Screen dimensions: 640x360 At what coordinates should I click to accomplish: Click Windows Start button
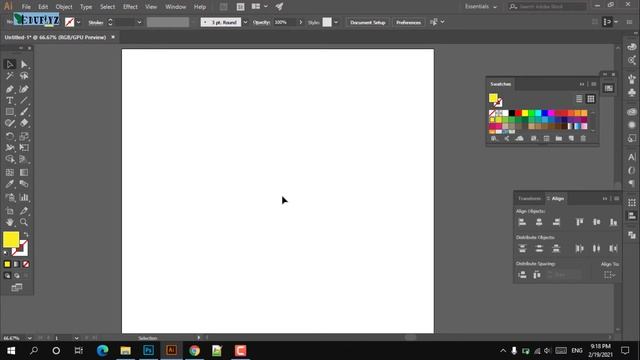pyautogui.click(x=11, y=351)
